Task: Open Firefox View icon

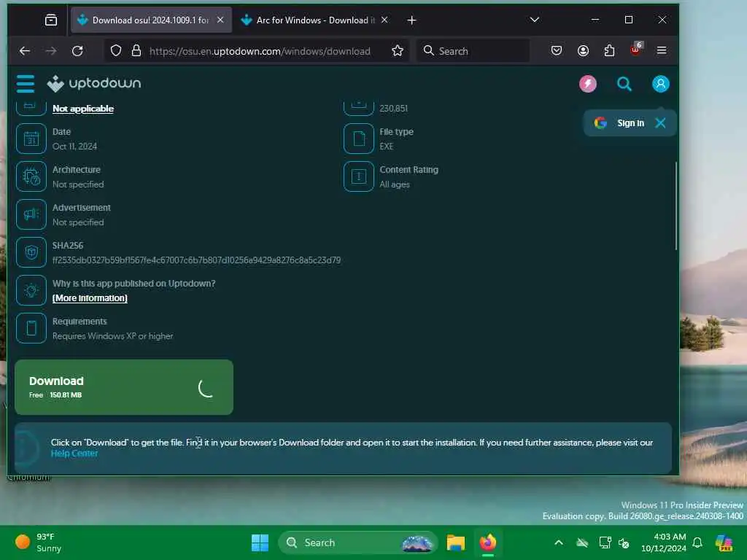Action: coord(51,20)
